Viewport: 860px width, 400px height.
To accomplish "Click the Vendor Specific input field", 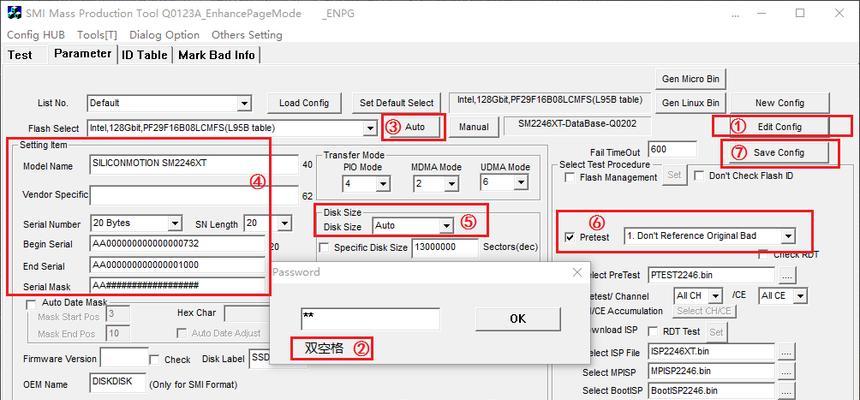I will click(194, 195).
